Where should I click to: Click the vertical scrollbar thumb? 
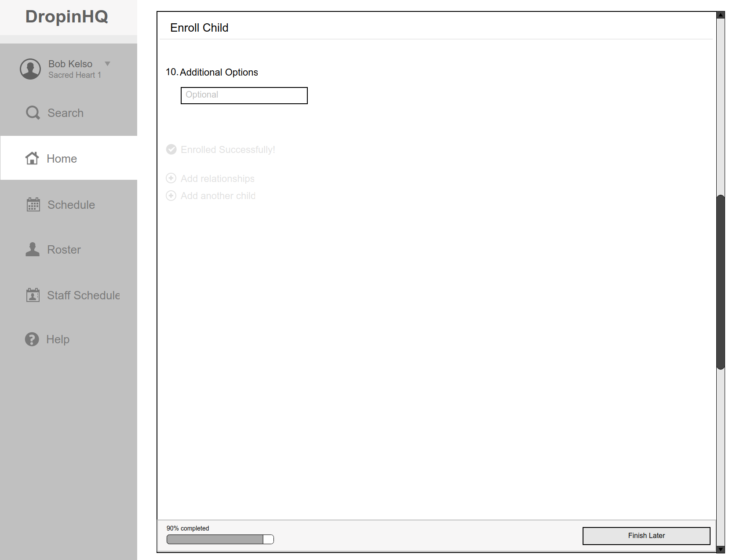(x=720, y=282)
